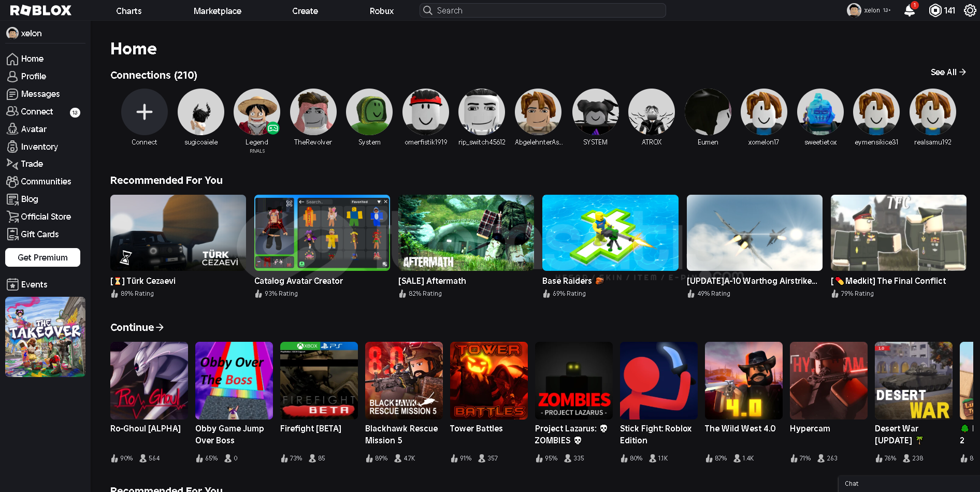Expand the Continue section arrow

[160, 327]
